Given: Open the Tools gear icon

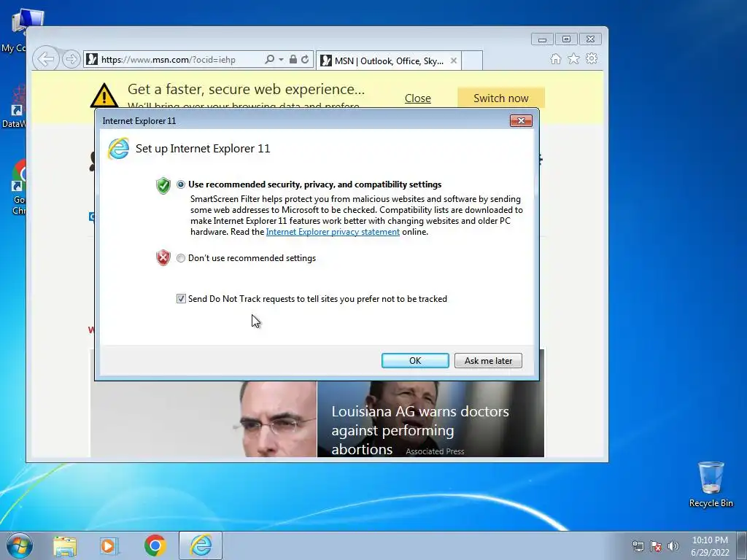Looking at the screenshot, I should coord(592,58).
